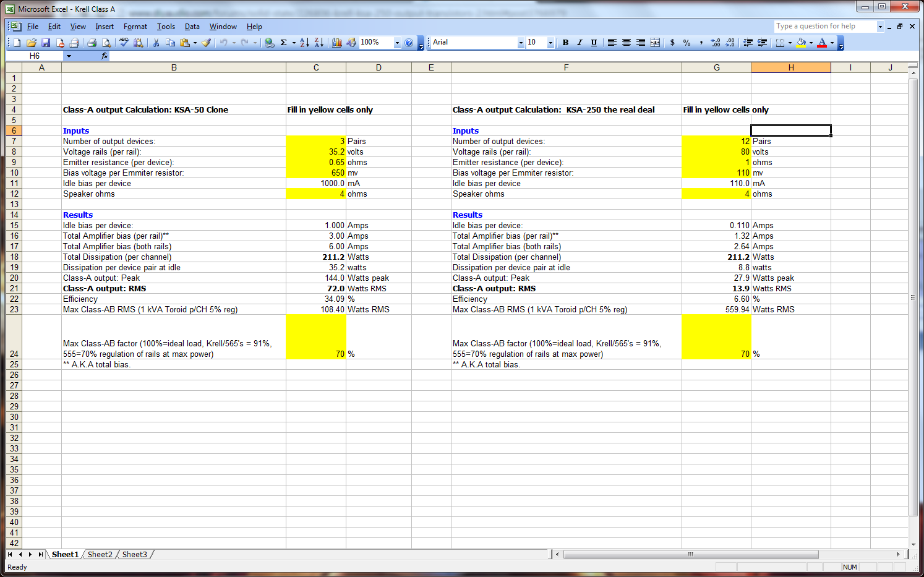This screenshot has height=577, width=924.
Task: Sort ascending A to Z
Action: [304, 43]
